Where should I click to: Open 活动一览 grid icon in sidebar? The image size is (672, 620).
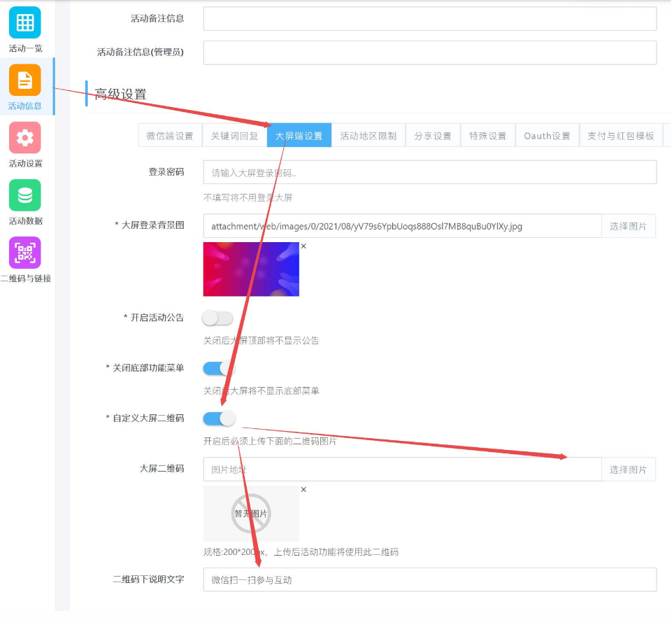pos(25,22)
